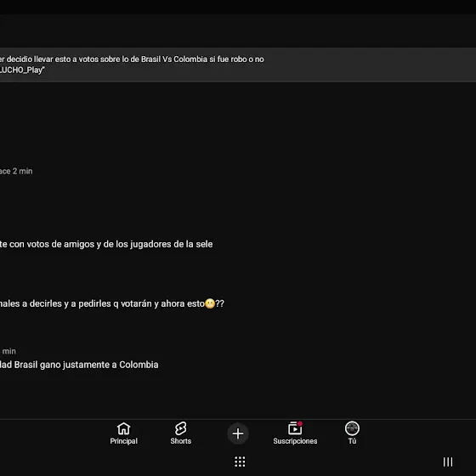Select the Suscripciones tab label

coord(295,441)
